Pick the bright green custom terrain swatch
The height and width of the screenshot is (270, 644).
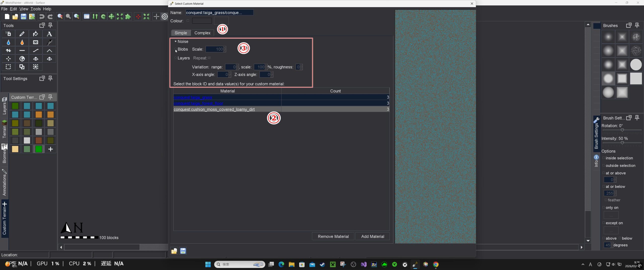[x=38, y=149]
